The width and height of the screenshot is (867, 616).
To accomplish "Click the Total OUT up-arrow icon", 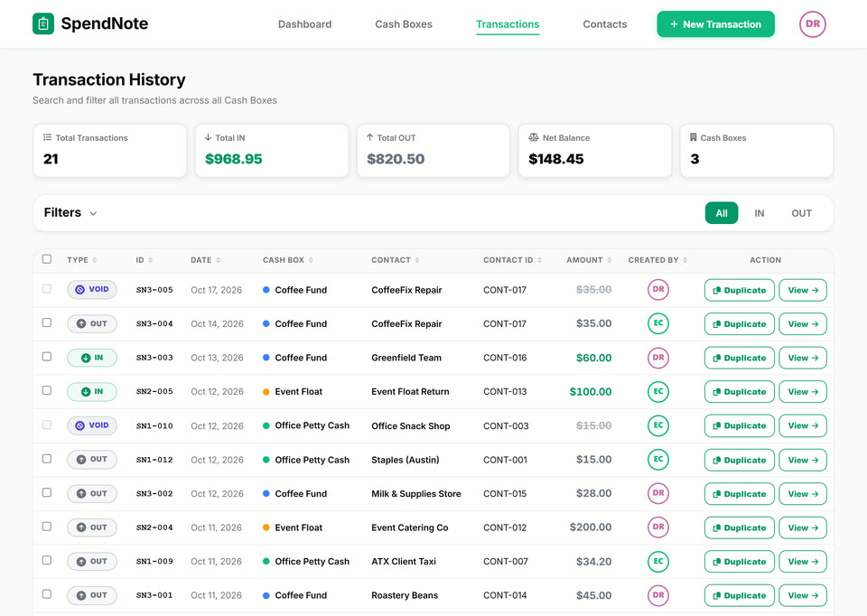I will click(x=370, y=137).
